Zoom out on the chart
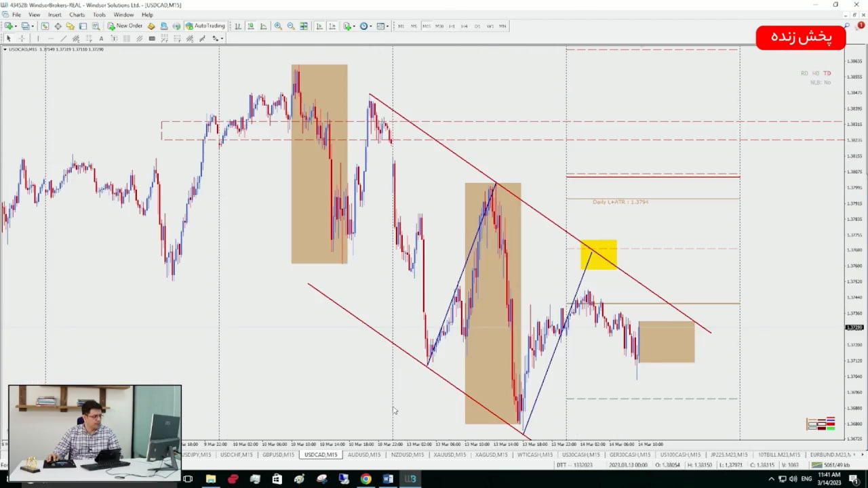 291,26
